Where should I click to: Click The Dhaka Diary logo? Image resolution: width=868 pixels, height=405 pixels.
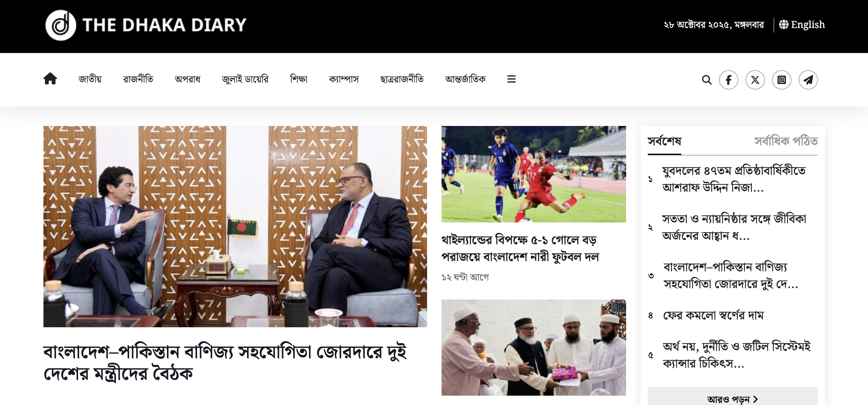click(x=146, y=25)
